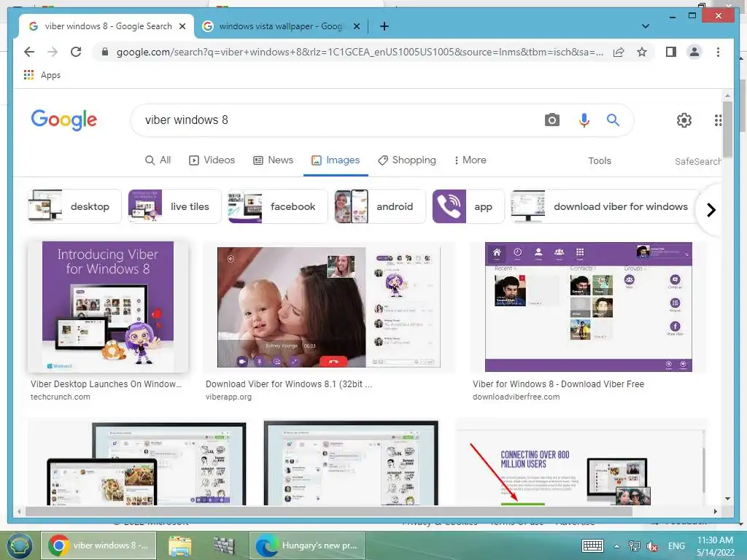Open the Edge Hungary's new pr... taskbar window

coord(307,545)
